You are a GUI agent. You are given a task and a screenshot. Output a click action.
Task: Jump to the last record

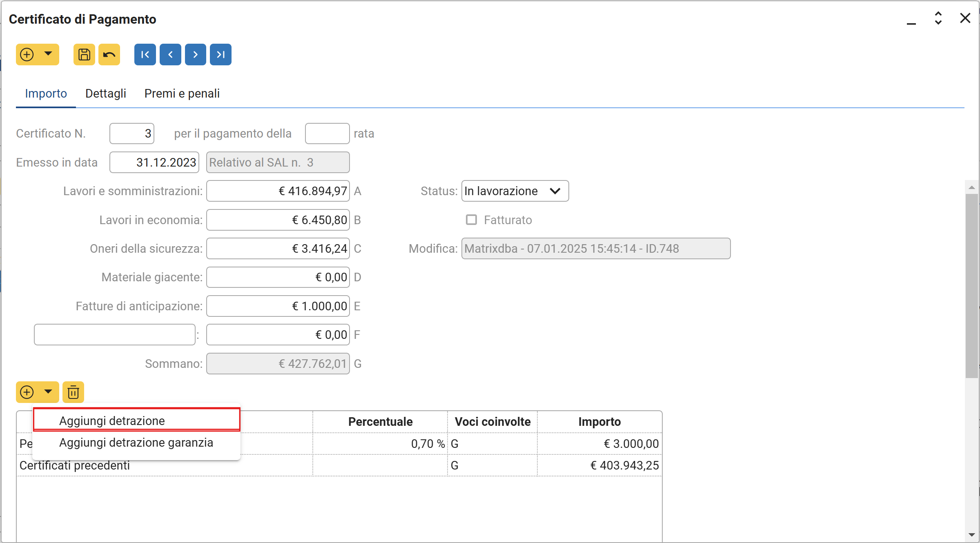pos(220,54)
